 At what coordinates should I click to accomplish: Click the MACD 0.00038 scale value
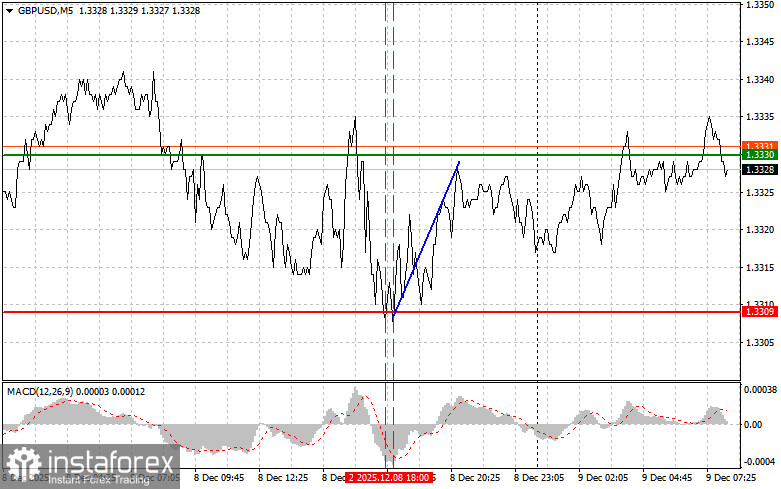point(761,389)
